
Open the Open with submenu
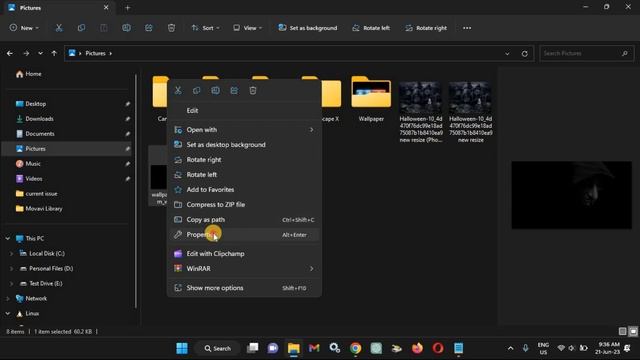click(x=244, y=130)
